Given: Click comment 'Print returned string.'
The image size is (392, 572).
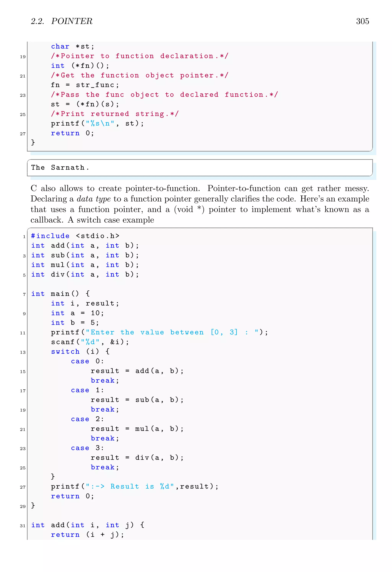Looking at the screenshot, I should pos(115,114).
